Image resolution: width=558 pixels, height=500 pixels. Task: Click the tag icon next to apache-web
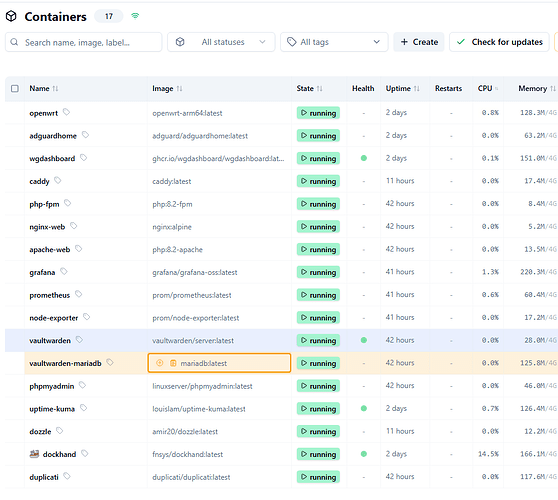pos(79,249)
